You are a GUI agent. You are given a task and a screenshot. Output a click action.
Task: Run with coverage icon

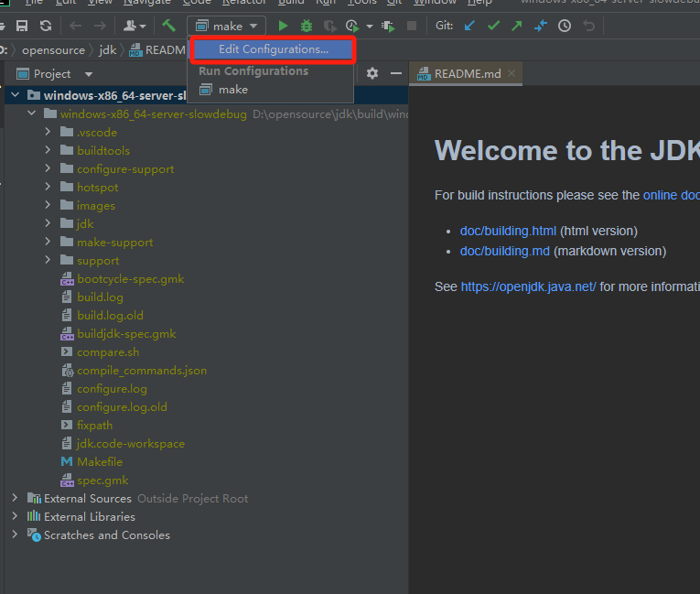pos(330,27)
